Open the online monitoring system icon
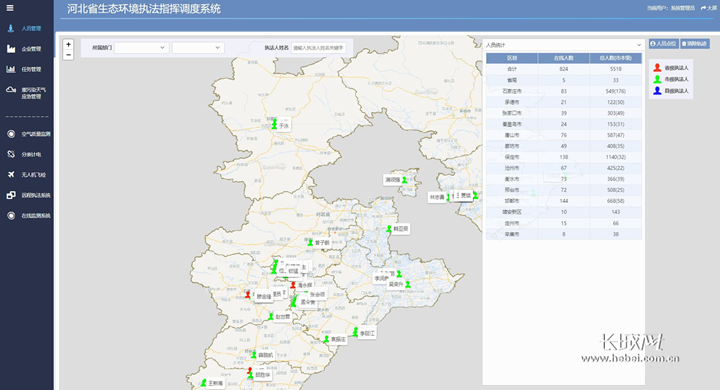This screenshot has width=720, height=390. click(x=11, y=215)
